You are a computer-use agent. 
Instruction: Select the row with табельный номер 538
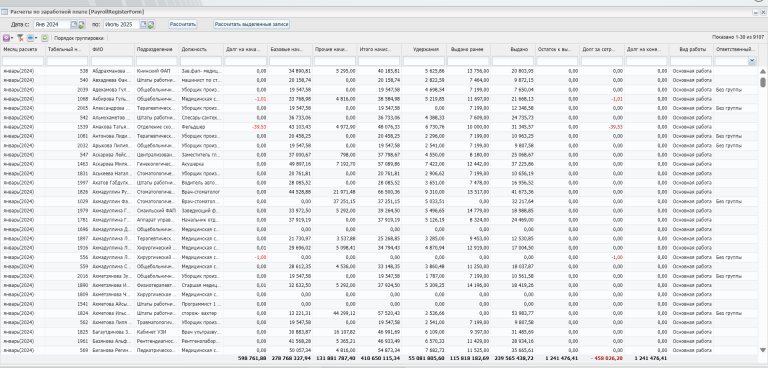[380, 71]
